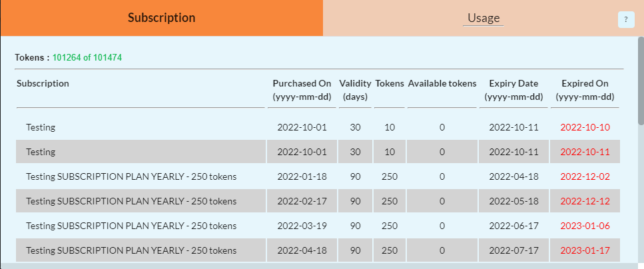Click the red expired date 2023-01-06
This screenshot has height=269, width=644.
(585, 226)
